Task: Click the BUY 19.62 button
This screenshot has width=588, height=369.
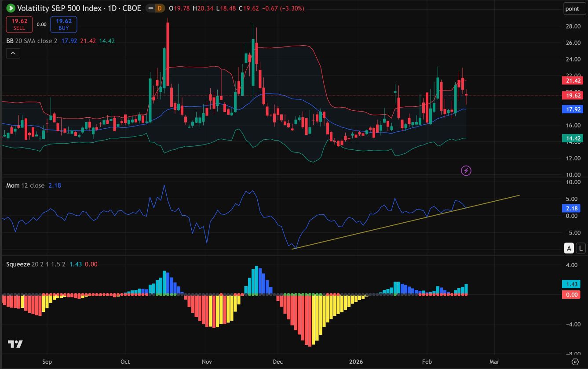Action: (x=64, y=24)
